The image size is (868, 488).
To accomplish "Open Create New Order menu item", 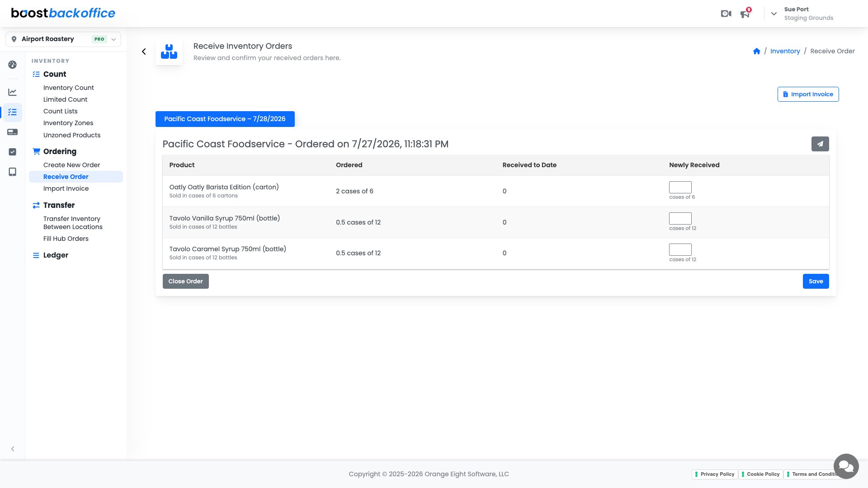I will click(71, 165).
